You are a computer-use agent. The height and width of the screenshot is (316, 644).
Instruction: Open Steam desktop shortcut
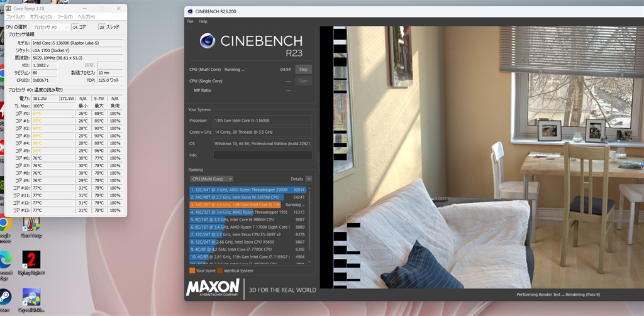click(5, 301)
